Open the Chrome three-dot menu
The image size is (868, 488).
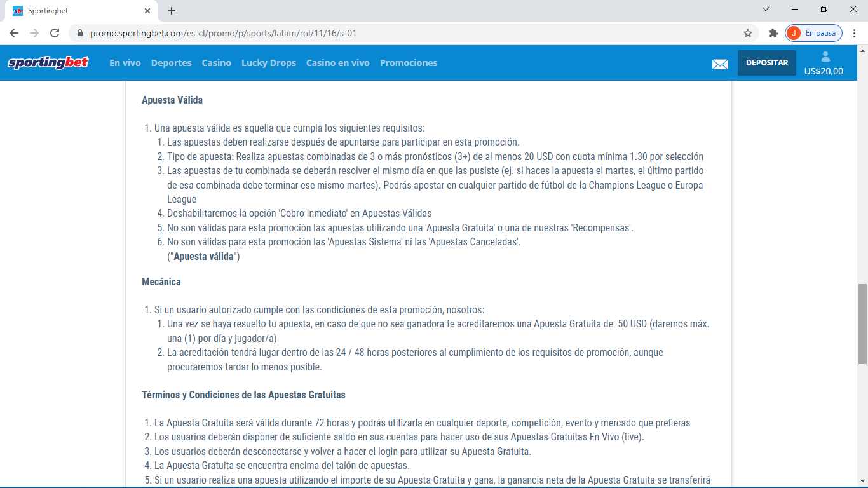click(x=855, y=33)
